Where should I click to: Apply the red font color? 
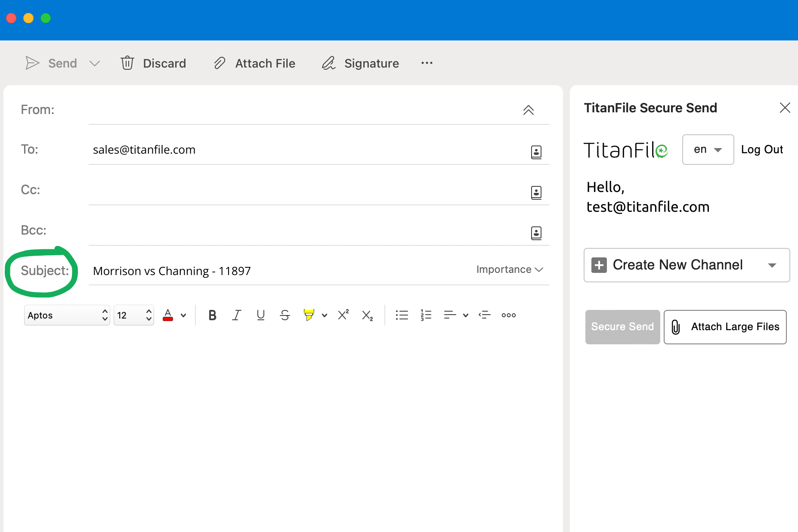point(168,315)
